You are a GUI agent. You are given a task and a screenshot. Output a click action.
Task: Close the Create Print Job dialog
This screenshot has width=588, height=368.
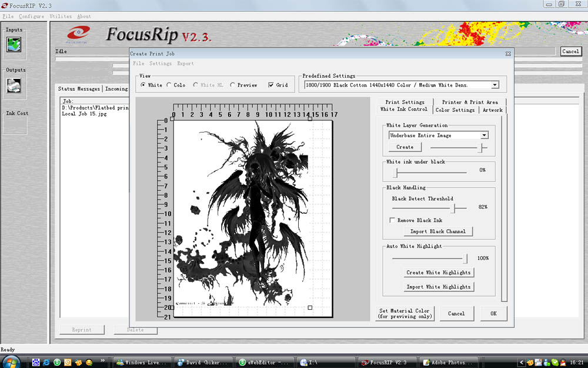click(x=508, y=54)
